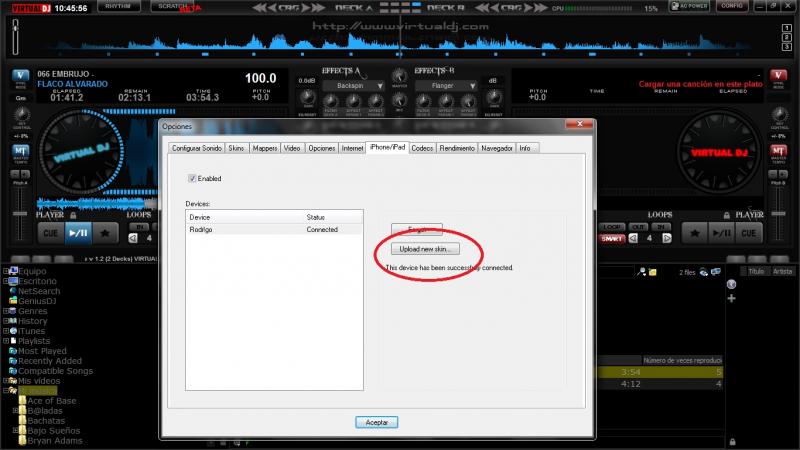The width and height of the screenshot is (800, 450).
Task: Open the Video tab
Action: (x=292, y=148)
